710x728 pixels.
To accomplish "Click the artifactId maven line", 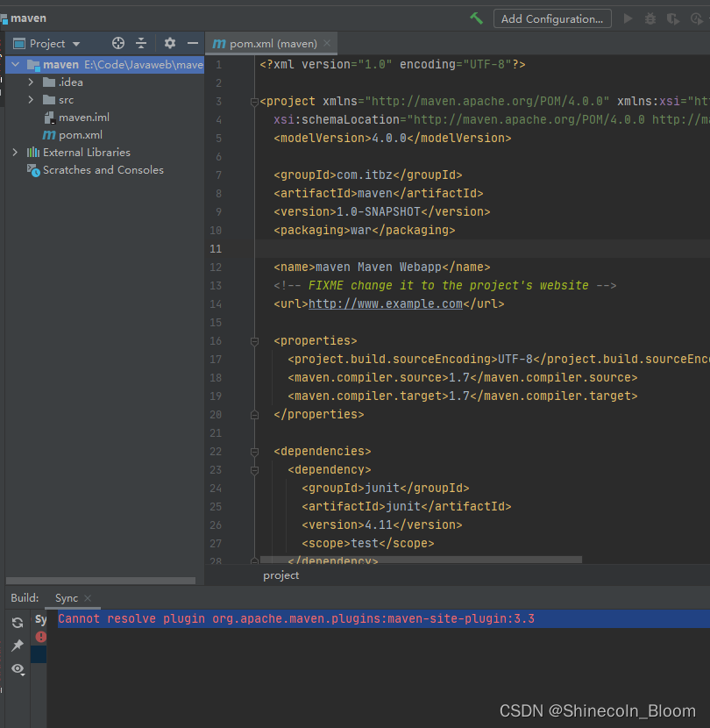I will click(378, 194).
